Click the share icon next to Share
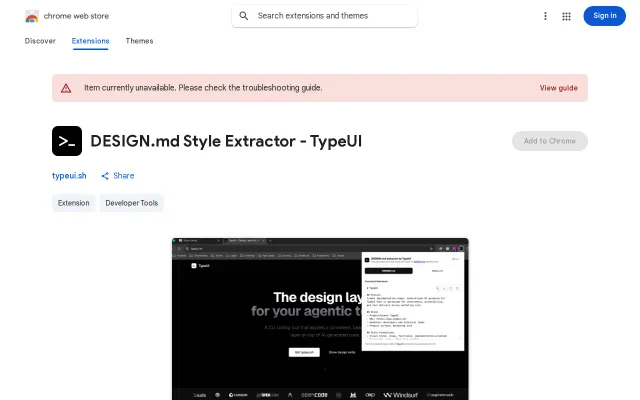 tap(105, 176)
